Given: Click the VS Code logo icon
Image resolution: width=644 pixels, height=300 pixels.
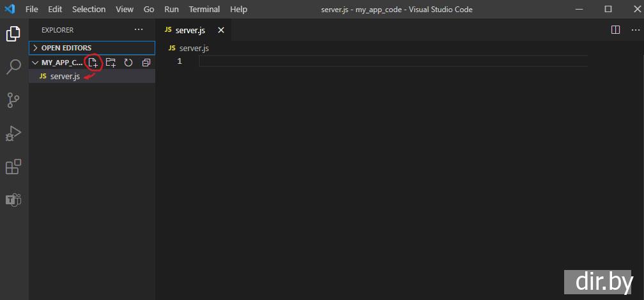Looking at the screenshot, I should 10,9.
